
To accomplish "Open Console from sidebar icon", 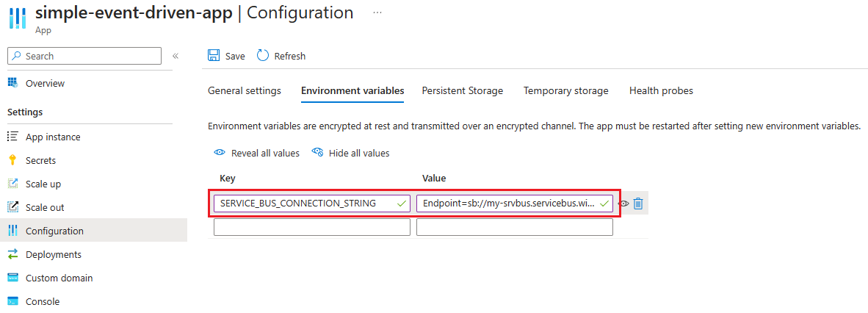I will pyautogui.click(x=12, y=301).
